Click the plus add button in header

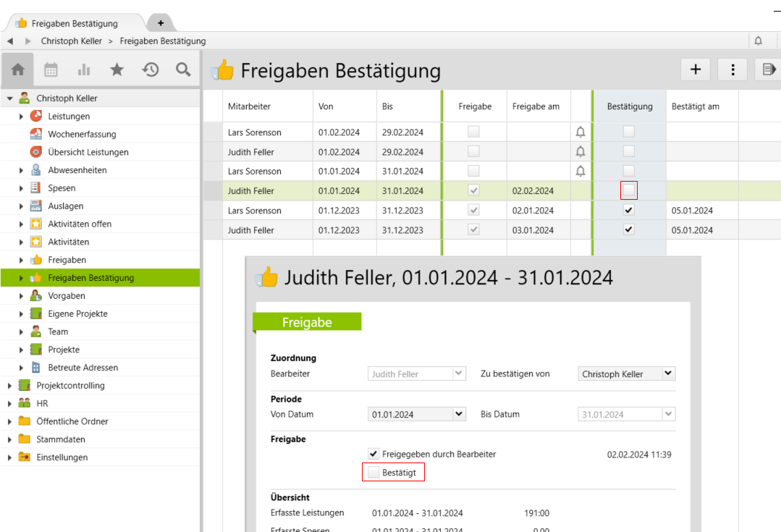click(696, 69)
